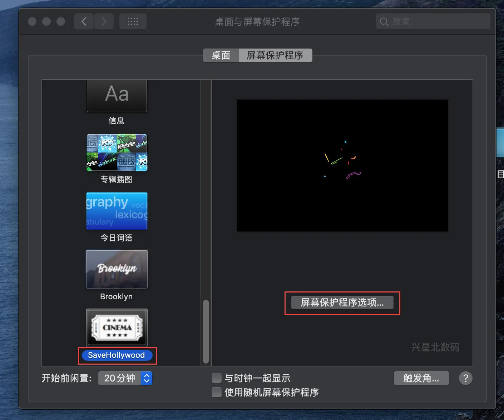
Task: Go back with the left chevron button
Action: (84, 21)
